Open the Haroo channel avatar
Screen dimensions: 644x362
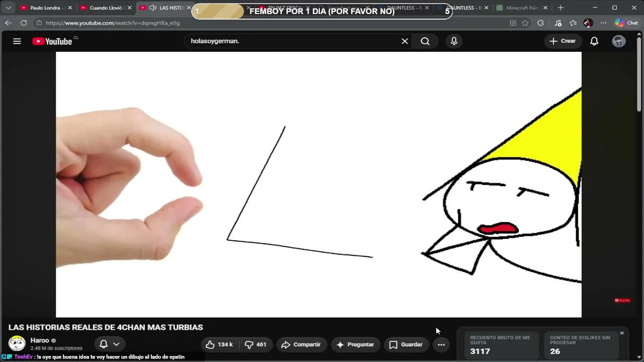(17, 344)
